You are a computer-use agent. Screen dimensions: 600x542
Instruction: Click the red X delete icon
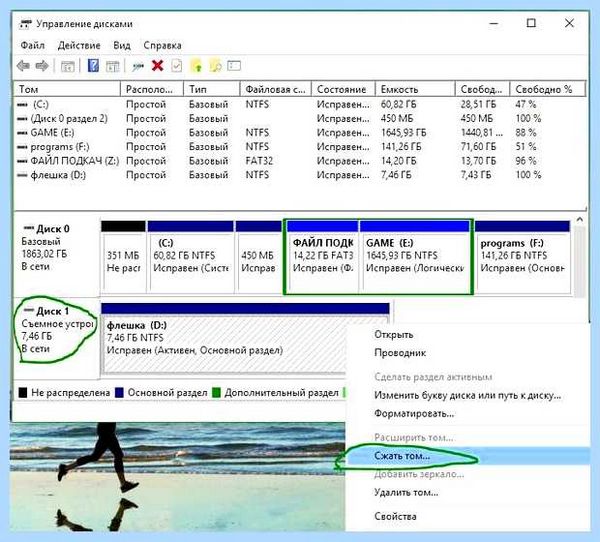tap(158, 66)
